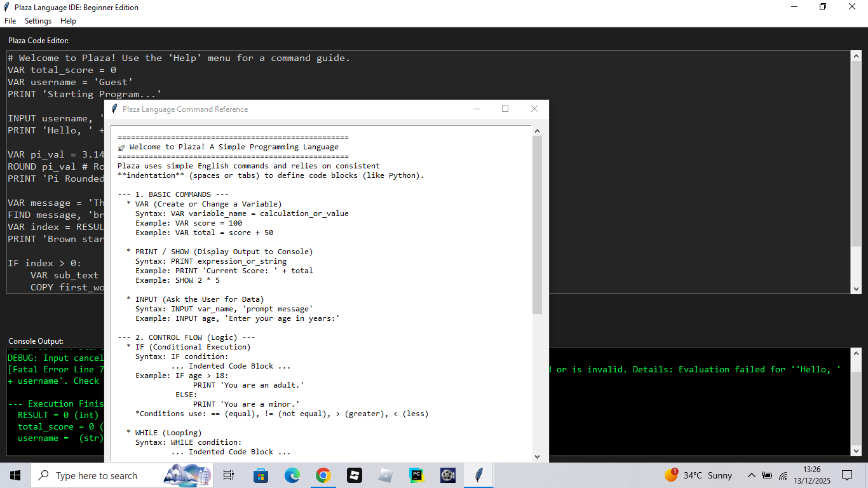This screenshot has width=868, height=488.
Task: Open the film reel app on taskbar
Action: tap(447, 475)
